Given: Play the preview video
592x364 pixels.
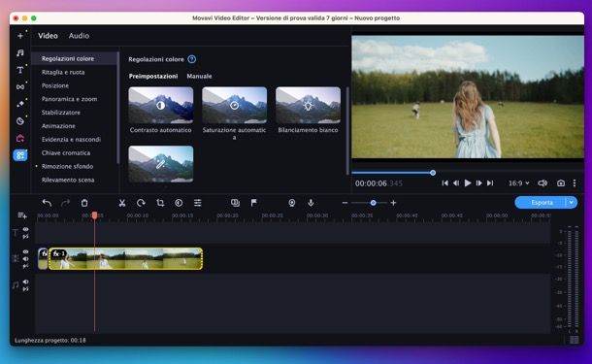Looking at the screenshot, I should 468,183.
